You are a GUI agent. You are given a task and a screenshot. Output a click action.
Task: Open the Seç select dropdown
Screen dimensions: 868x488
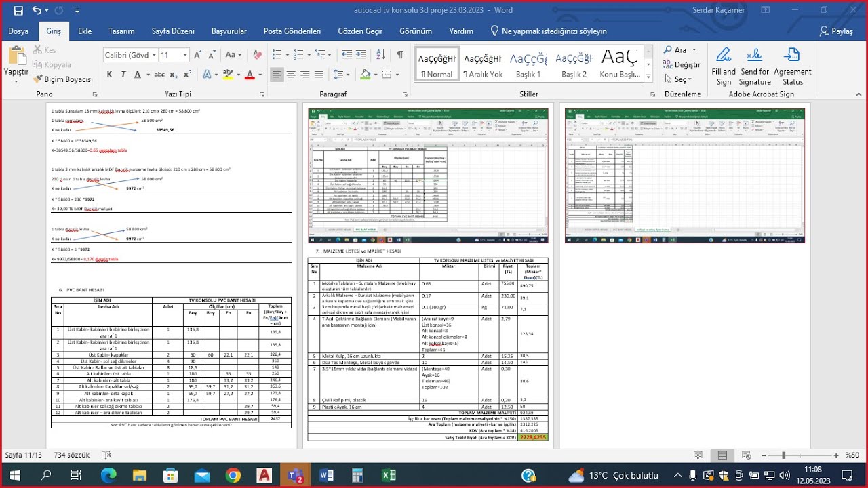678,79
